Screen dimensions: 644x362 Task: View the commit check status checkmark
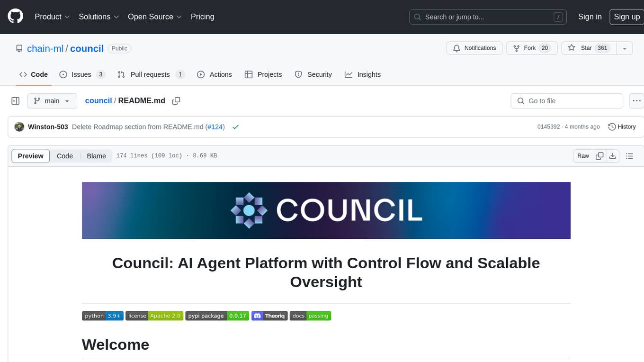pos(235,127)
